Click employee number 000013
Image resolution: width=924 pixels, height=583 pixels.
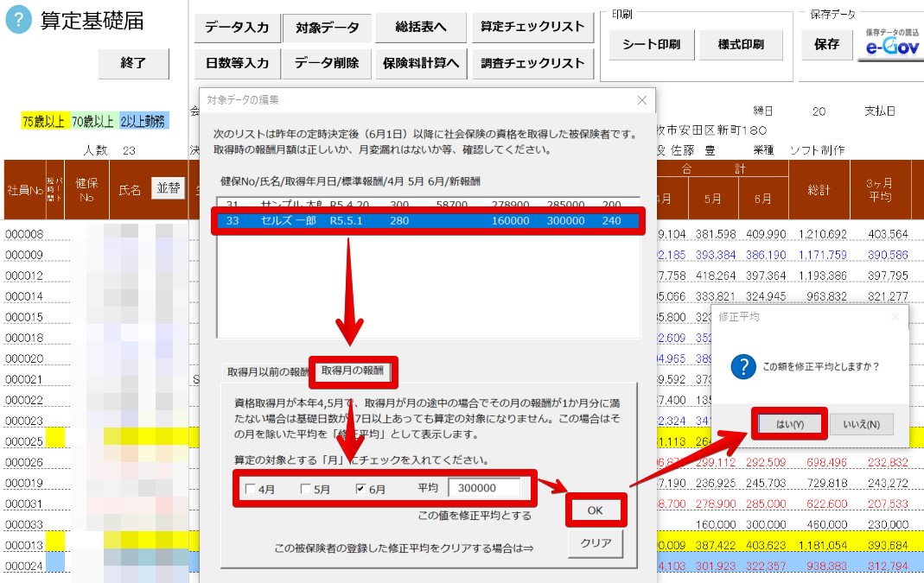click(x=24, y=545)
